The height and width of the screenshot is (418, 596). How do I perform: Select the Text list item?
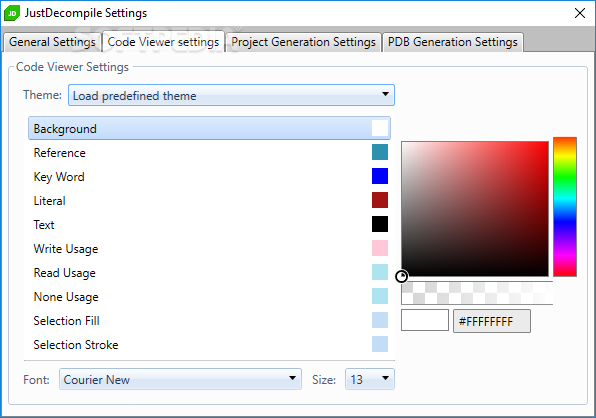[209, 224]
